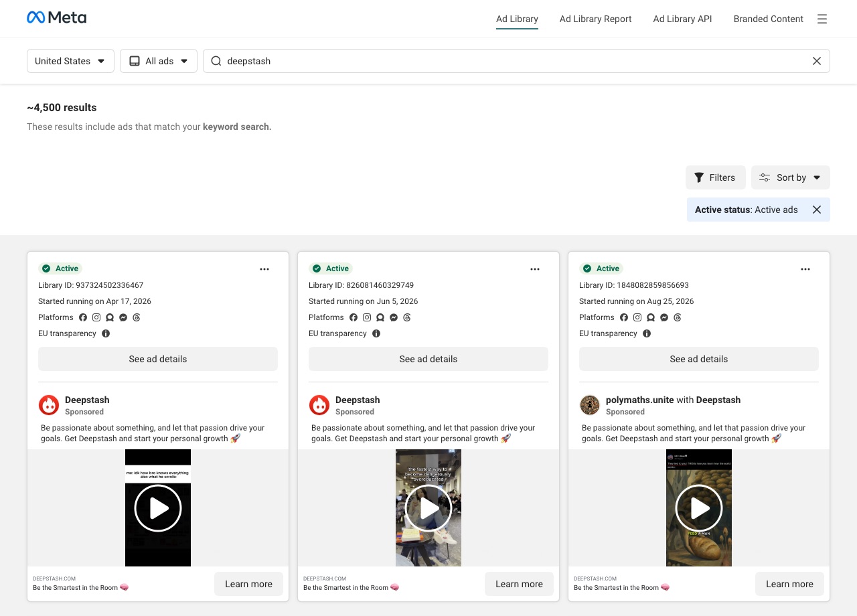Screen dimensions: 857x616
Task: Open the Branded Content tab
Action: point(768,19)
